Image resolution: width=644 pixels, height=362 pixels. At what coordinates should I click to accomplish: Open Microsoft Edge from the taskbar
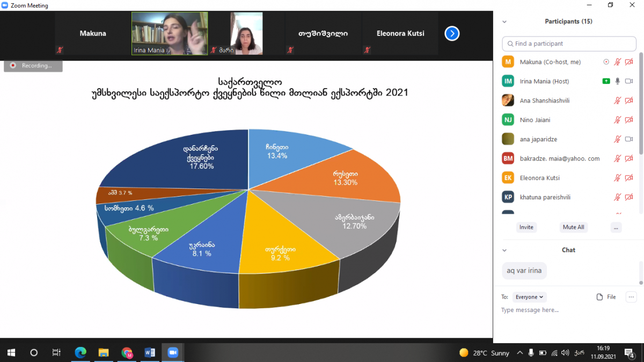pyautogui.click(x=80, y=352)
